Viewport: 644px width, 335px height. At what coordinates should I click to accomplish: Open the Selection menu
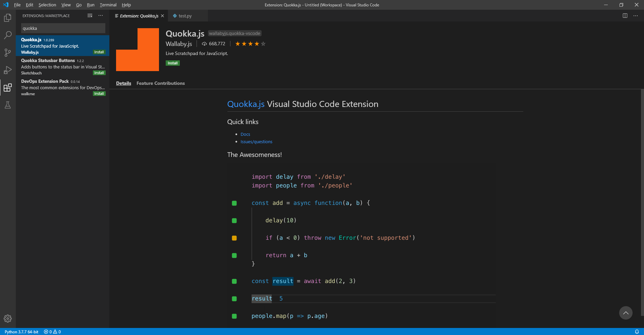[47, 5]
